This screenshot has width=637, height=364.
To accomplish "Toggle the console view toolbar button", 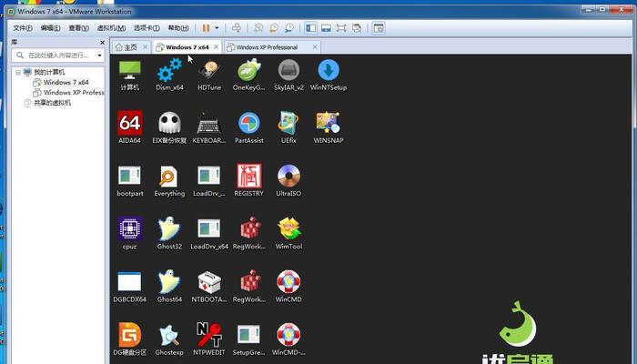I will click(x=379, y=28).
